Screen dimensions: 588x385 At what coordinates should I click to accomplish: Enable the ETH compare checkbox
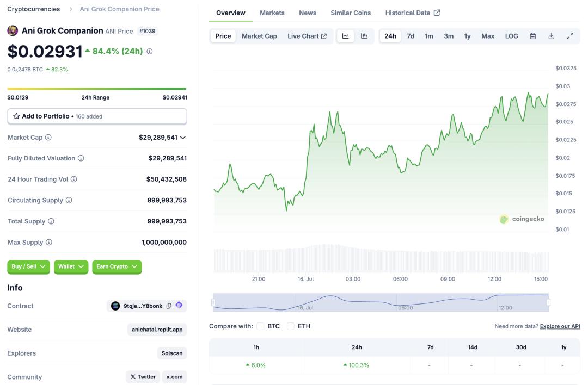tap(290, 326)
